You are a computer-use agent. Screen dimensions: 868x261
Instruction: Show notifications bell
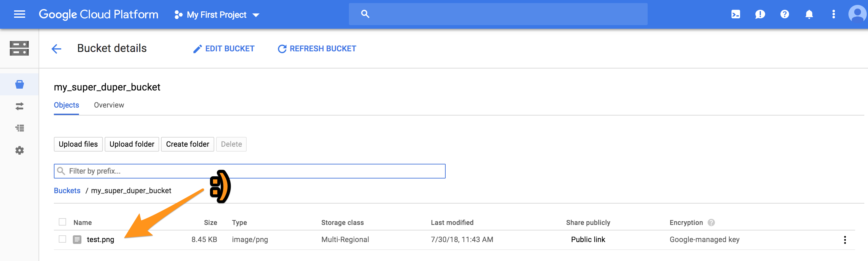[809, 14]
